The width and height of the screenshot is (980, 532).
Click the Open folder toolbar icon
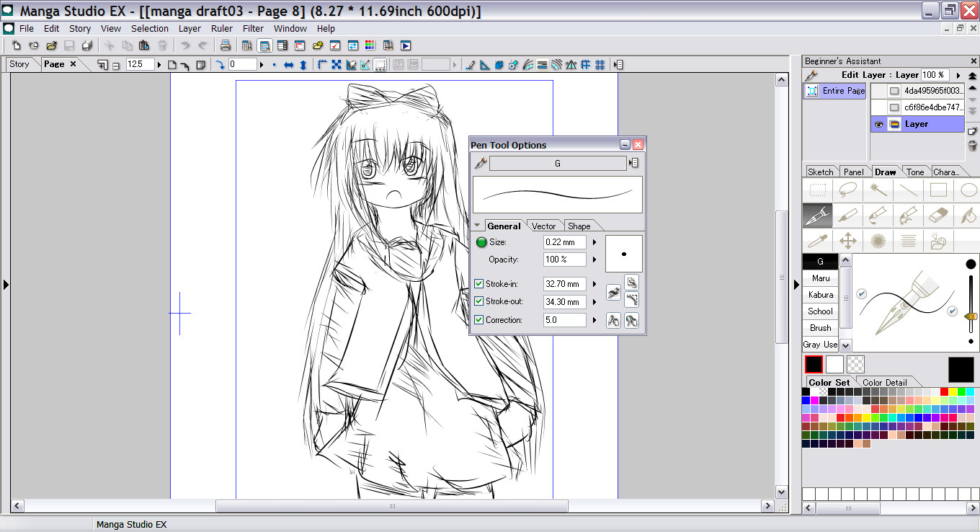click(x=51, y=45)
